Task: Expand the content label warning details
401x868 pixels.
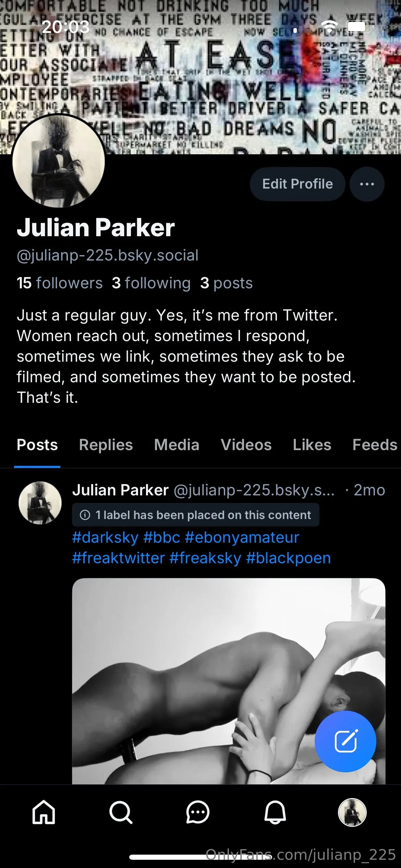Action: tap(195, 515)
